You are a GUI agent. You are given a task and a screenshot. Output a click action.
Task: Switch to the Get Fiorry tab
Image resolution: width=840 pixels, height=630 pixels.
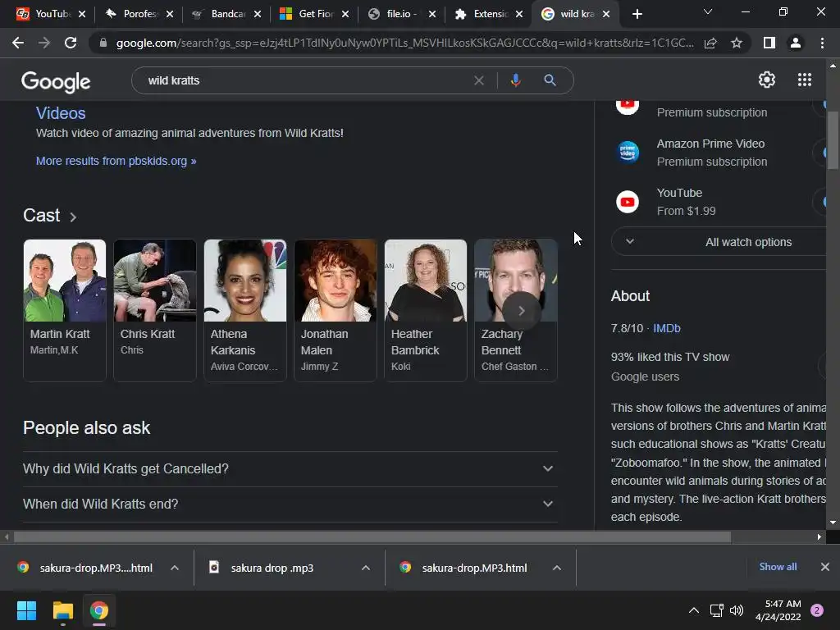[x=308, y=14]
